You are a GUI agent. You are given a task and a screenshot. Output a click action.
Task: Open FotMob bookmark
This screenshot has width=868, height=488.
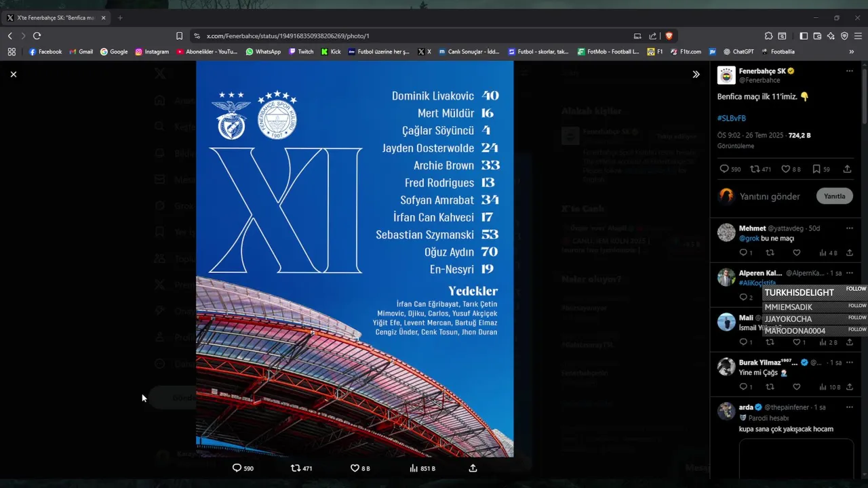[x=608, y=52]
